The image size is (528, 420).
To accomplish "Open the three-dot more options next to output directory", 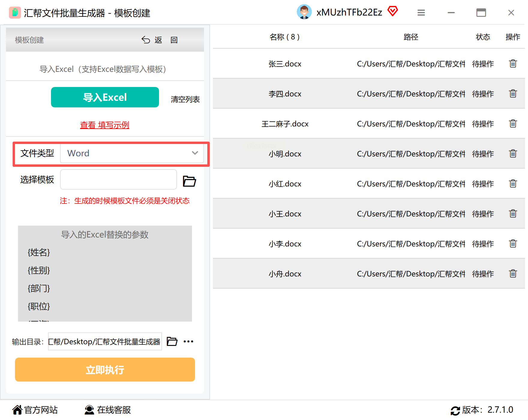I will (188, 341).
